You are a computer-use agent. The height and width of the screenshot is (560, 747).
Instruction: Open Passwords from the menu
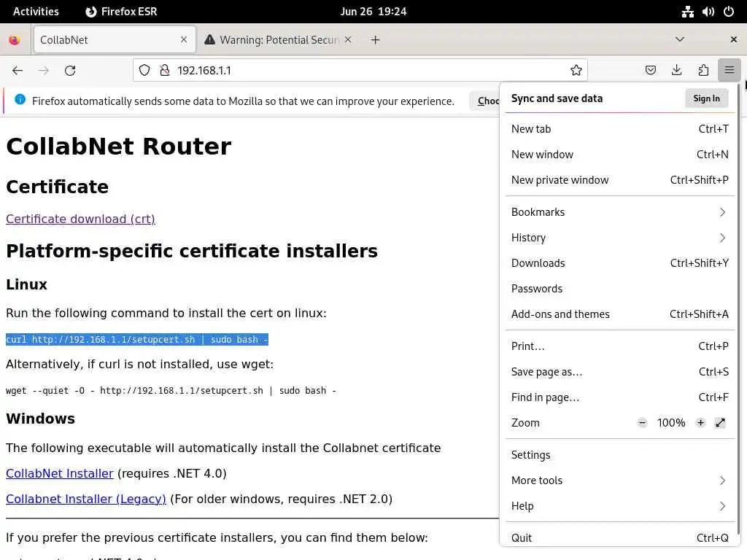pos(619,289)
